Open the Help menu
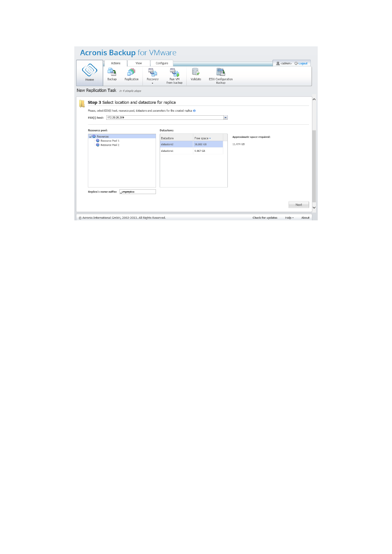 coord(289,218)
